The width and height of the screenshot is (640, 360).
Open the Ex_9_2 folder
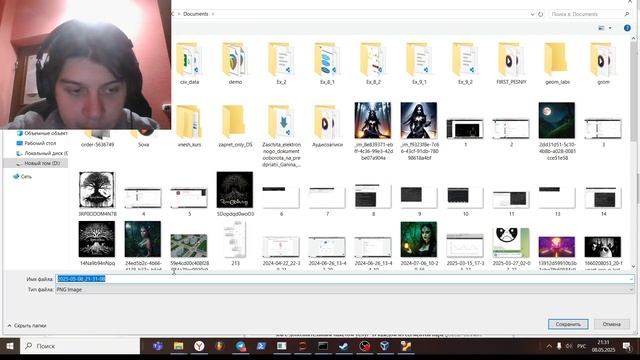point(465,63)
